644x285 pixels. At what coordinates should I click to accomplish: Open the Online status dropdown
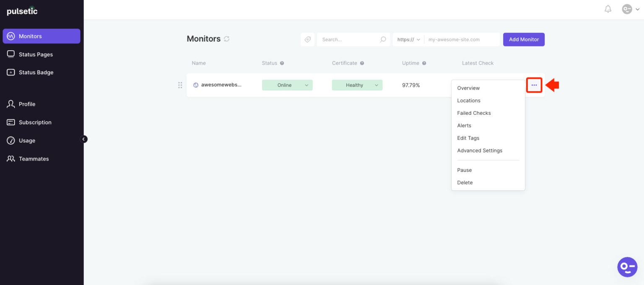pyautogui.click(x=287, y=85)
